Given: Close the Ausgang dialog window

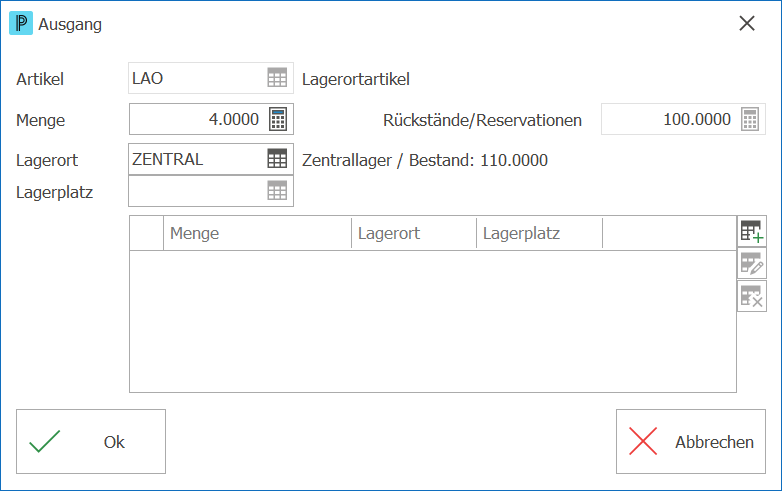Looking at the screenshot, I should click(747, 23).
